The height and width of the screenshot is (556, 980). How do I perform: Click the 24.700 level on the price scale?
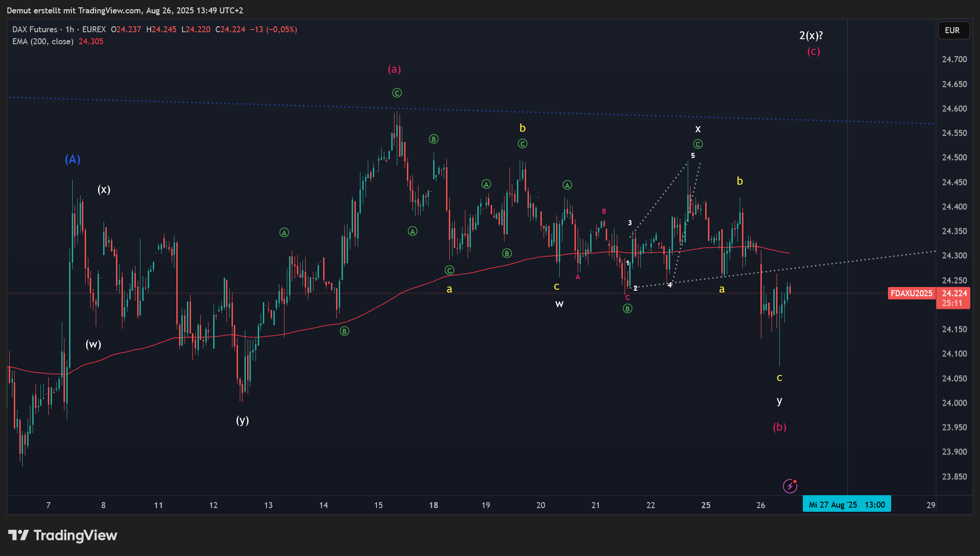[x=954, y=59]
